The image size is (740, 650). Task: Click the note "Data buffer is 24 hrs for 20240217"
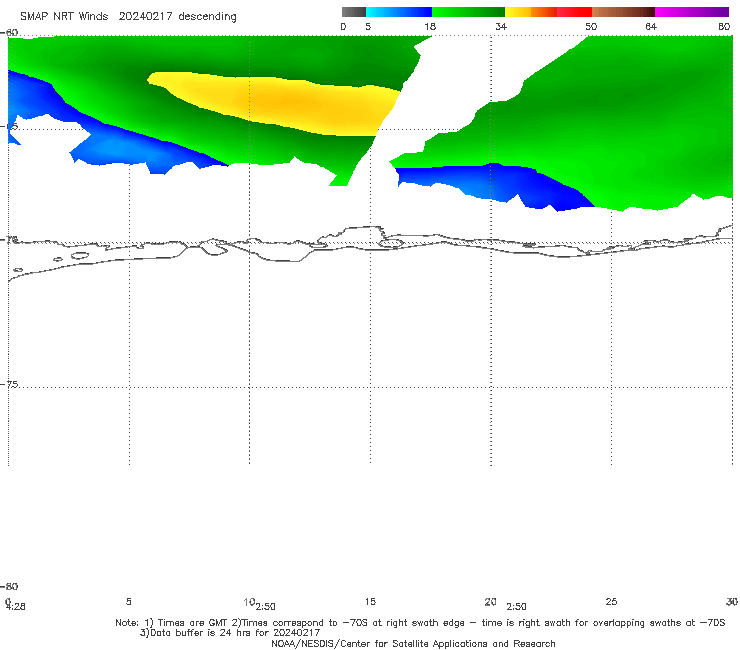[x=230, y=633]
